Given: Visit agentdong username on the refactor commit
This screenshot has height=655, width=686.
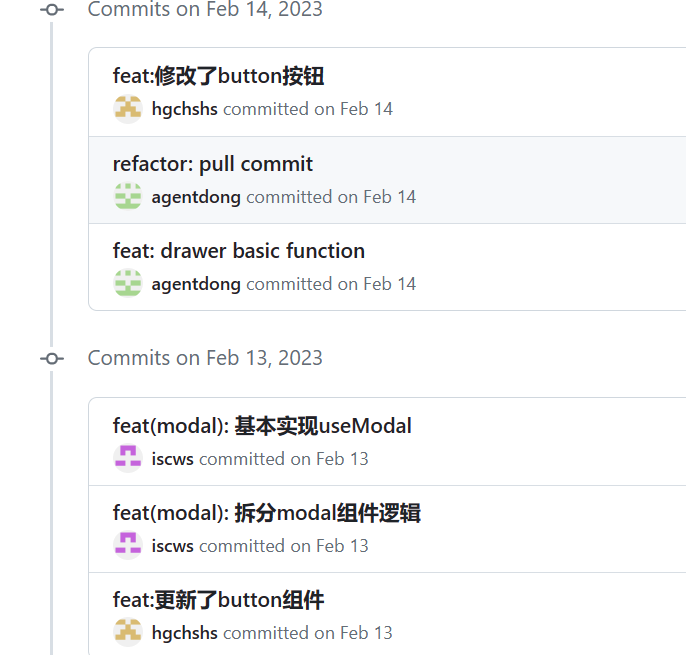Looking at the screenshot, I should coord(196,197).
